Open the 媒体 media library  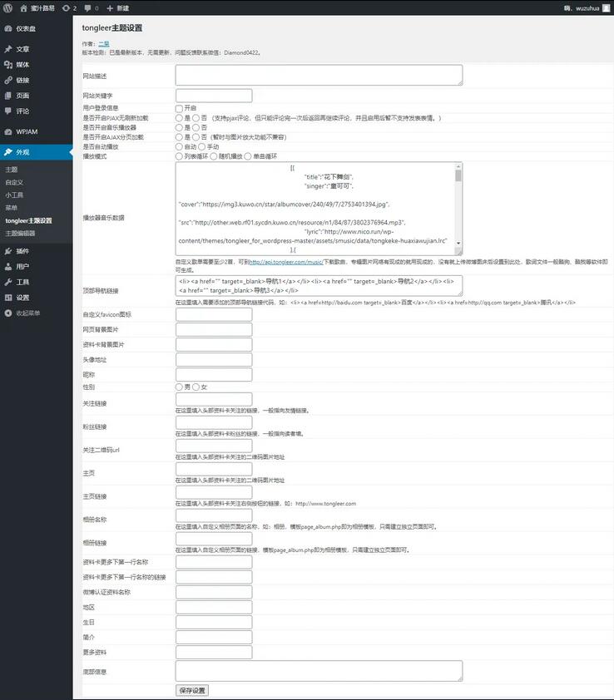point(22,65)
